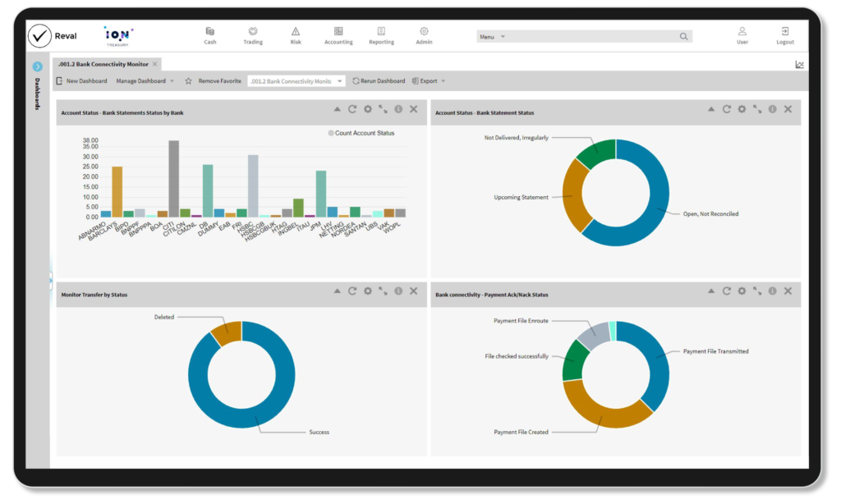Collapse the Payment Ack/Nack Status panel
841x504 pixels.
point(711,291)
